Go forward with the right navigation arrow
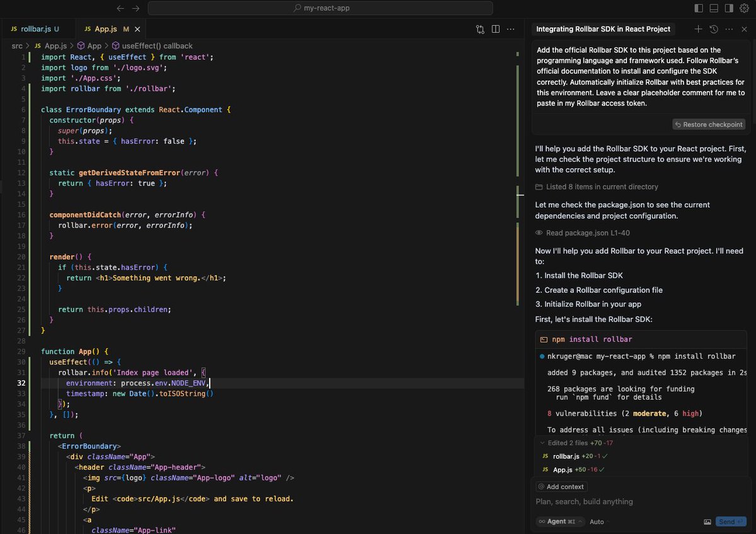The width and height of the screenshot is (756, 534). 136,8
